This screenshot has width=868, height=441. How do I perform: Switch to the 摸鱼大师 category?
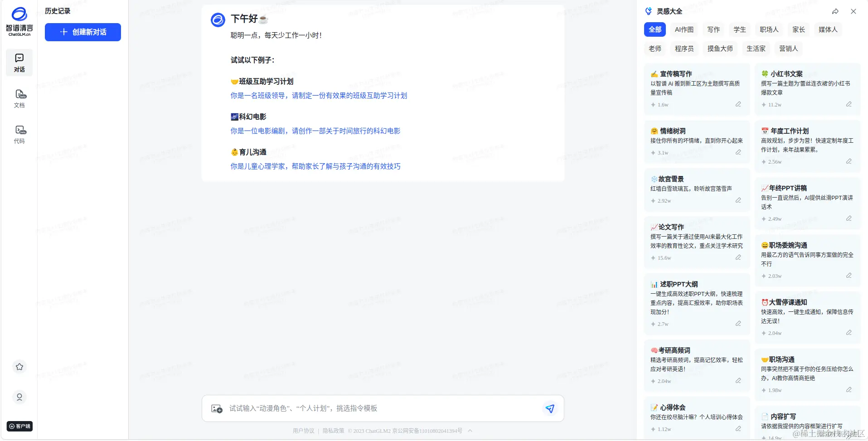pyautogui.click(x=719, y=48)
